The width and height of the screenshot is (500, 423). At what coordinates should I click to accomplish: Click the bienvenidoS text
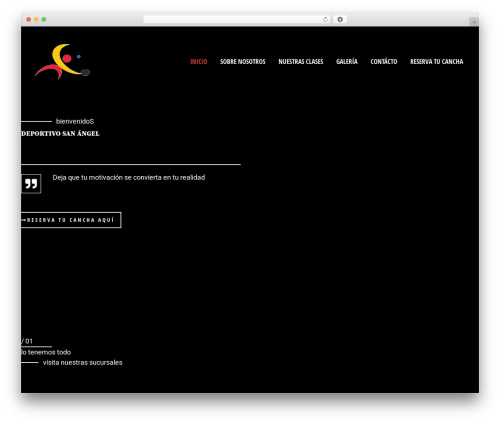tap(75, 121)
